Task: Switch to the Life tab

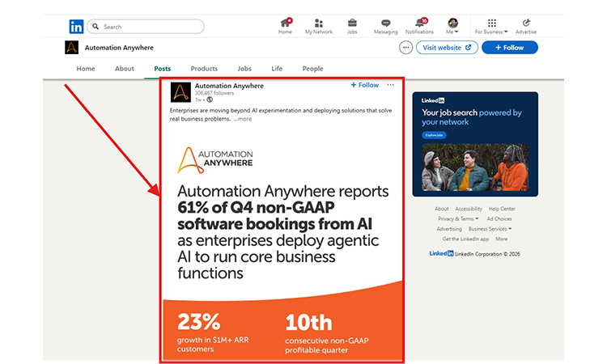Action: point(277,69)
